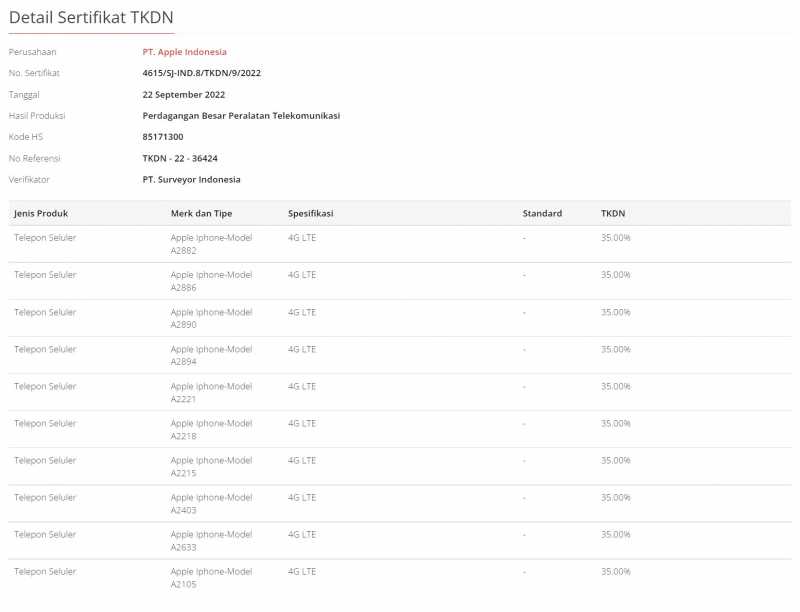Click 4G LTE in the A2633 row
This screenshot has width=800, height=612.
[302, 534]
